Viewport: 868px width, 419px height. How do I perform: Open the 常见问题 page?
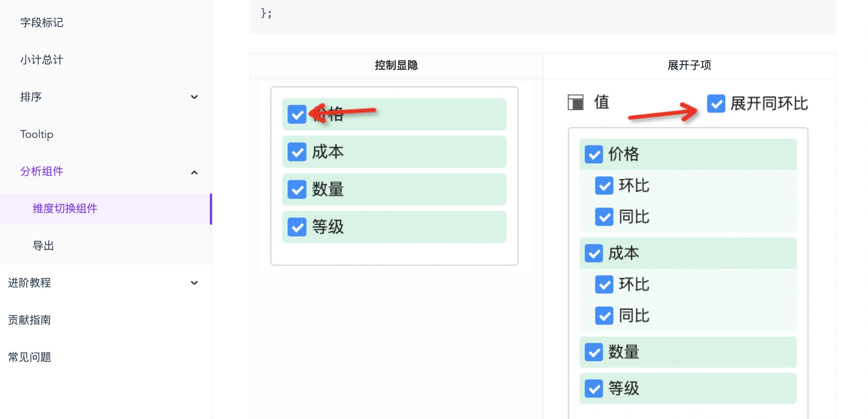(29, 357)
